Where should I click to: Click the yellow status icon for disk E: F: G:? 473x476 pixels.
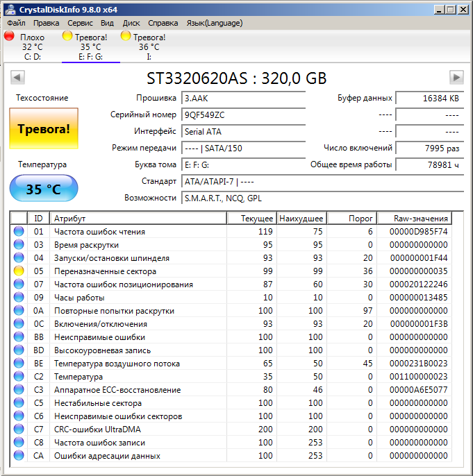[67, 37]
